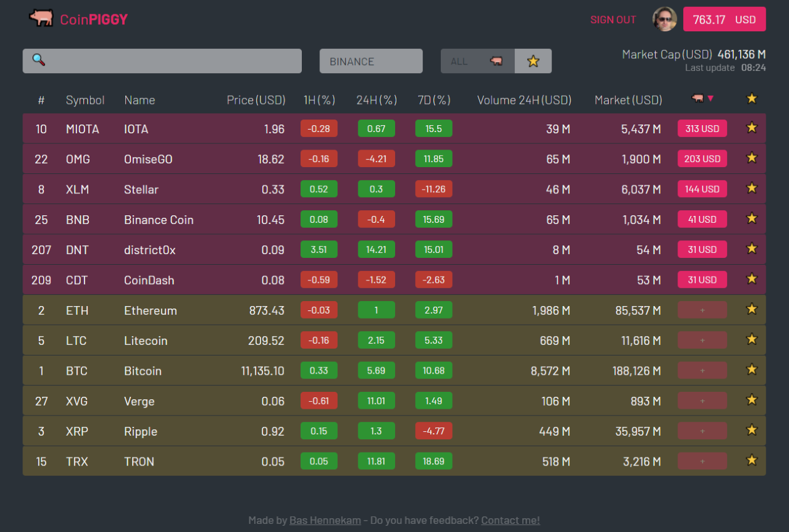The height and width of the screenshot is (532, 789).
Task: Open the user avatar profile picture
Action: [x=664, y=19]
